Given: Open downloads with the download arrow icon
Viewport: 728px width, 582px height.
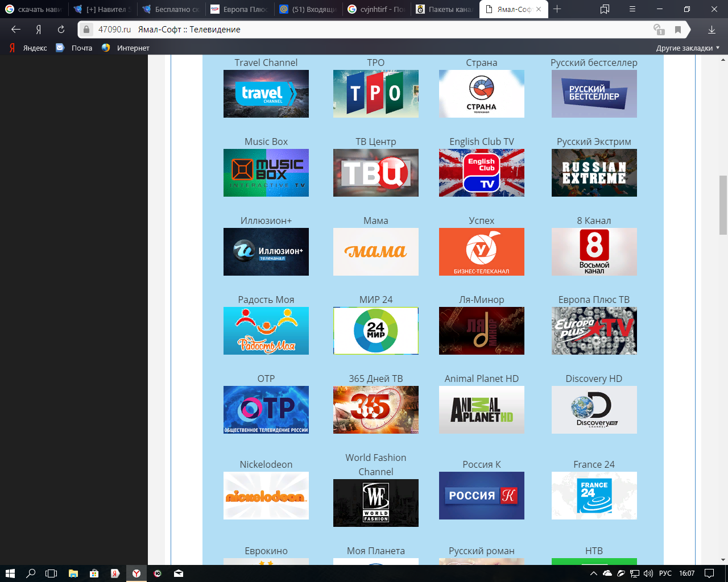Looking at the screenshot, I should [x=712, y=30].
